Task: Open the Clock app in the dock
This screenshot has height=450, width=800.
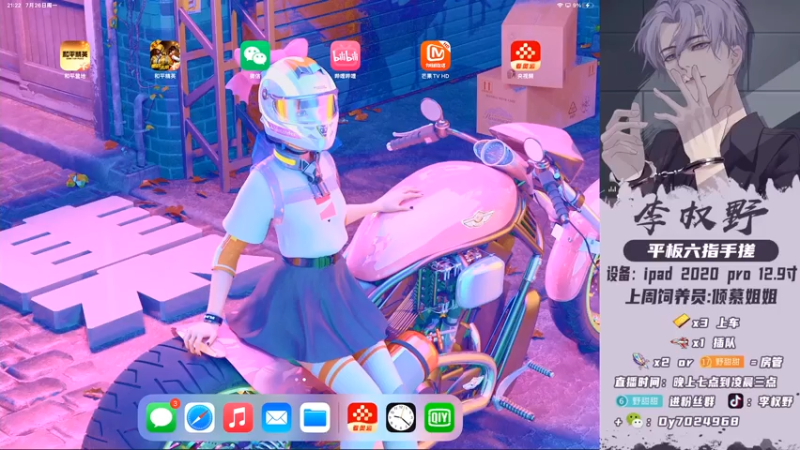Action: click(401, 417)
